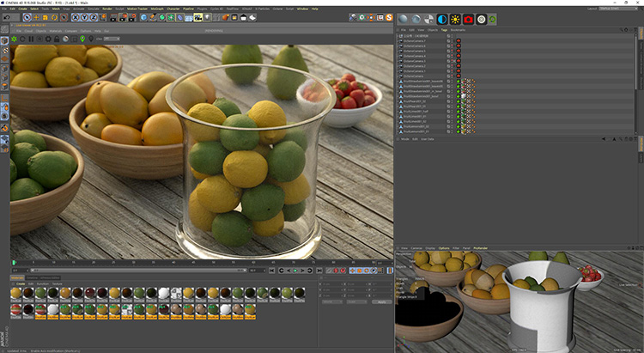
Task: Click Apply in Coordinates panel
Action: 381,301
